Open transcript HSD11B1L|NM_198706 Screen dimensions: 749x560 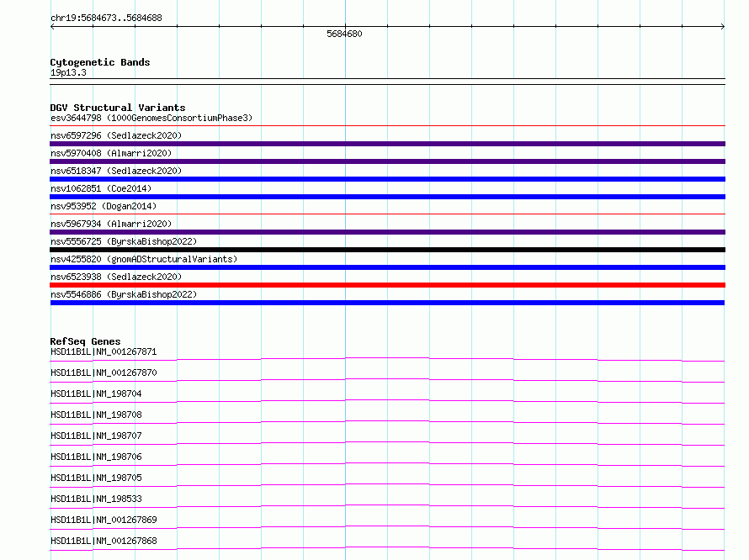(x=96, y=457)
